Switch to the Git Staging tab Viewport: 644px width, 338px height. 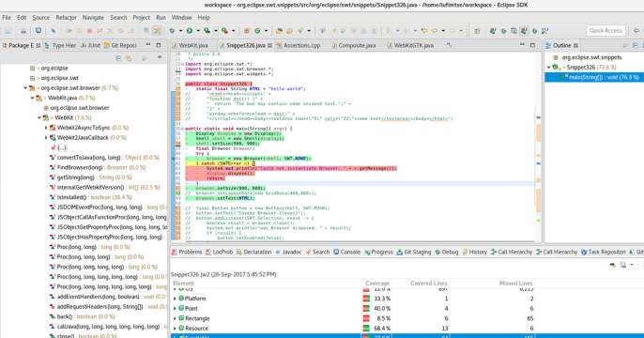[414, 253]
